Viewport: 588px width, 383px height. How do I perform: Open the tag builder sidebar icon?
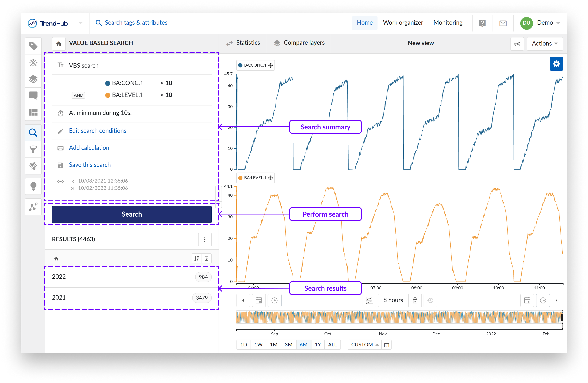click(x=33, y=63)
